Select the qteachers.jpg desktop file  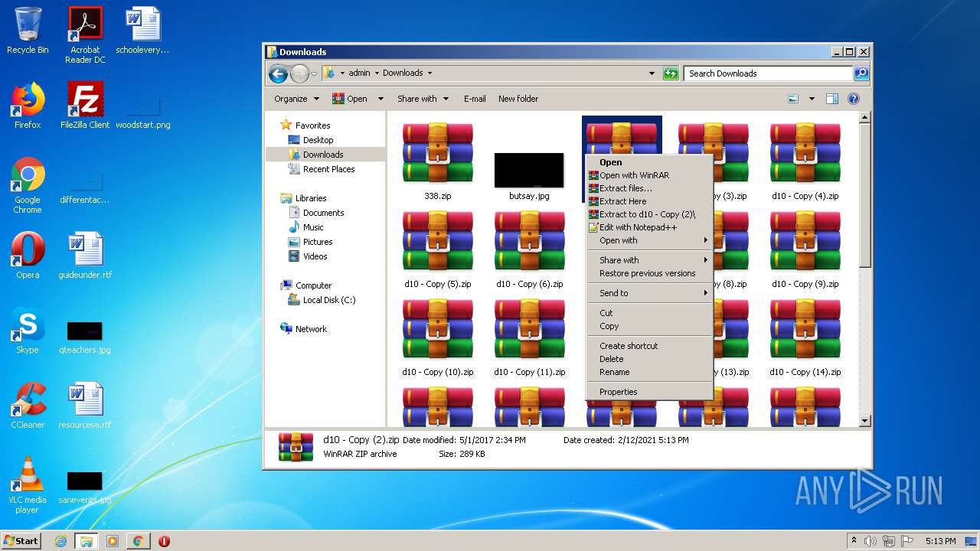click(x=85, y=337)
